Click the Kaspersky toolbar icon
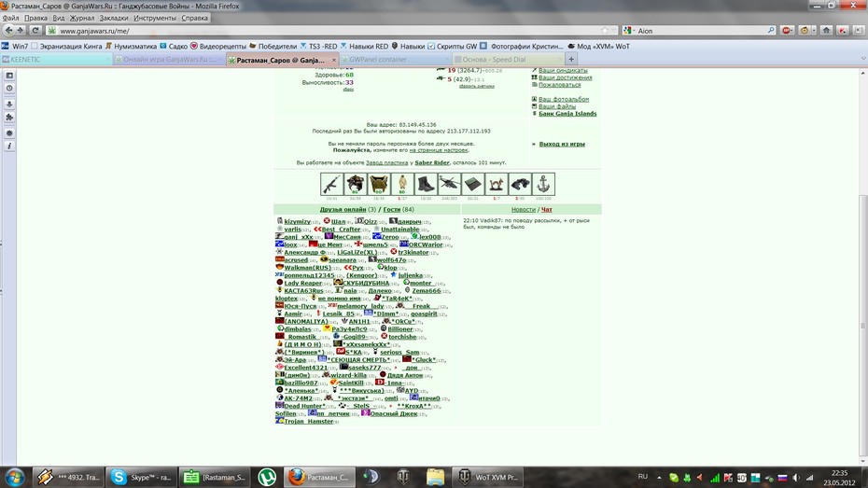Screen dimensions: 868x488 coord(843,31)
